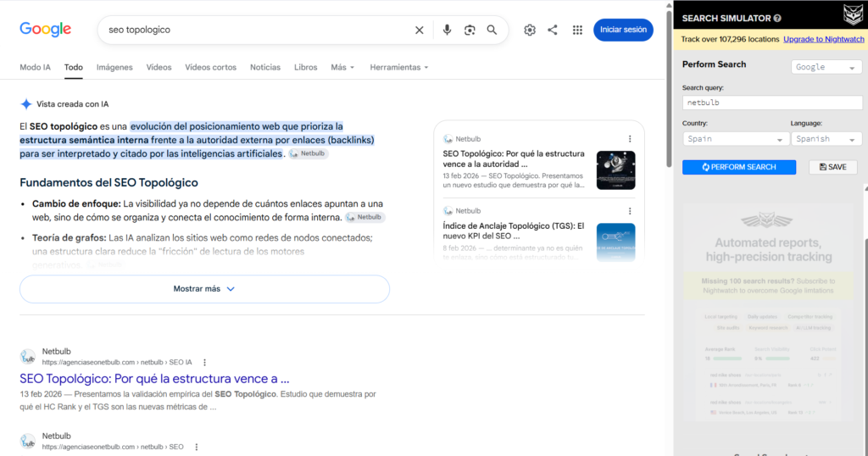
Task: Click the Perform Search panel heading
Action: [714, 64]
